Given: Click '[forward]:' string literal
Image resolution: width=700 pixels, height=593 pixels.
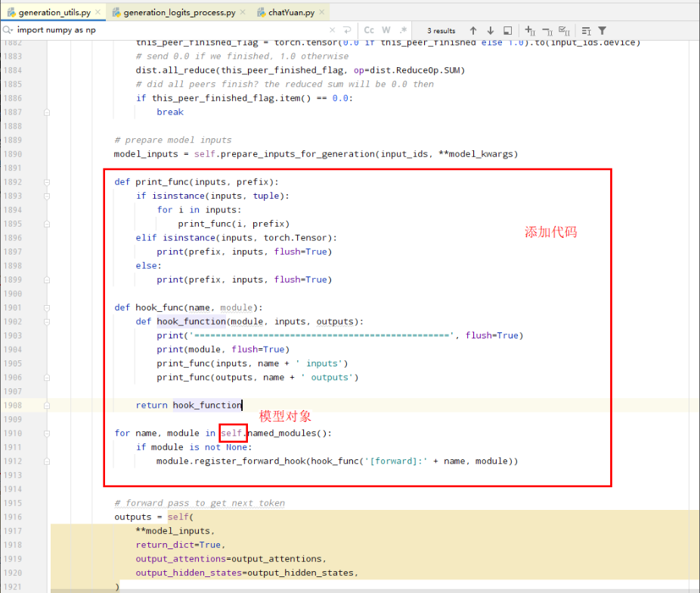Looking at the screenshot, I should click(x=396, y=461).
